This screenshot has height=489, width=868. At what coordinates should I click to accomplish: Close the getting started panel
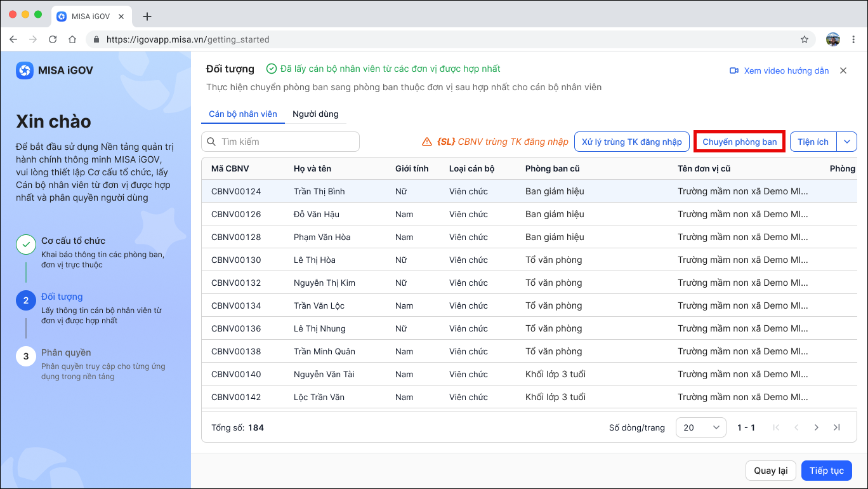point(843,70)
